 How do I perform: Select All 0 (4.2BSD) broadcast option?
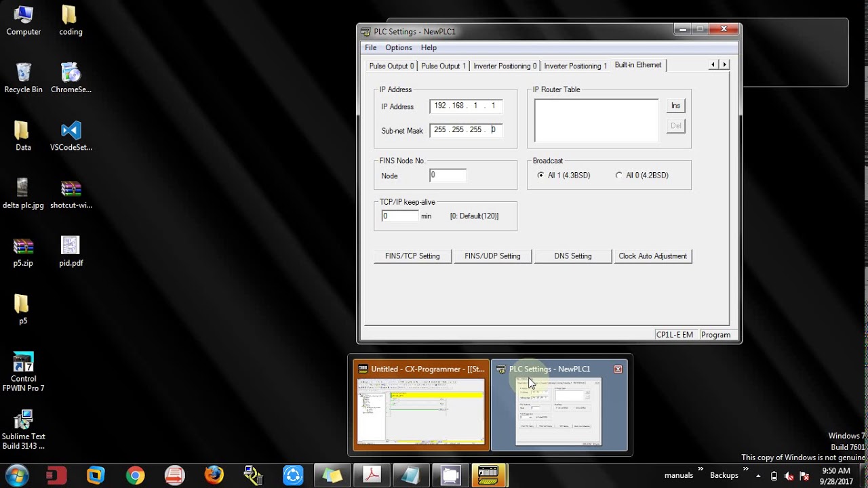642,176
